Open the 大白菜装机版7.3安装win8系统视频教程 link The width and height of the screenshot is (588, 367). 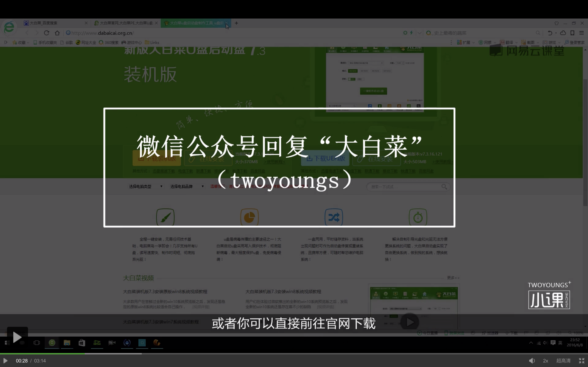tap(283, 292)
